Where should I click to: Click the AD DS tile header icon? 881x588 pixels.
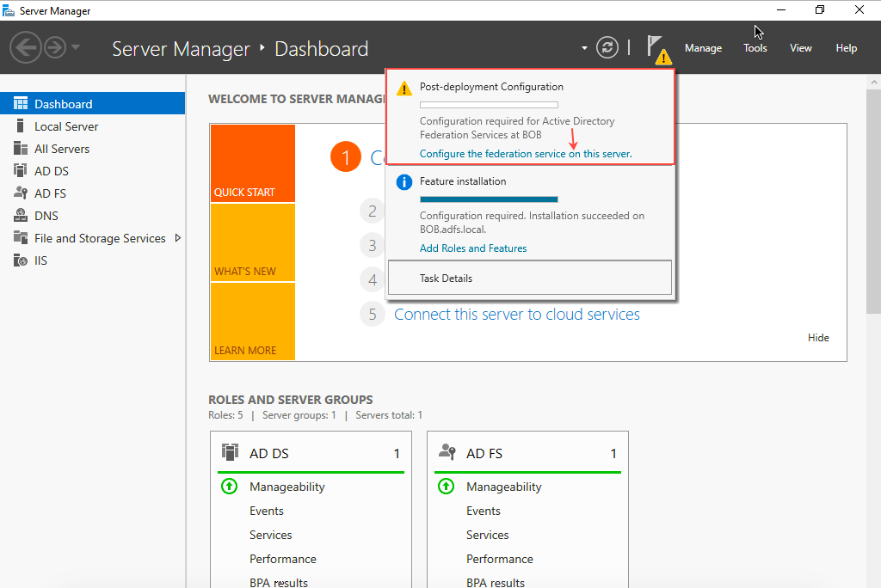[x=230, y=451]
